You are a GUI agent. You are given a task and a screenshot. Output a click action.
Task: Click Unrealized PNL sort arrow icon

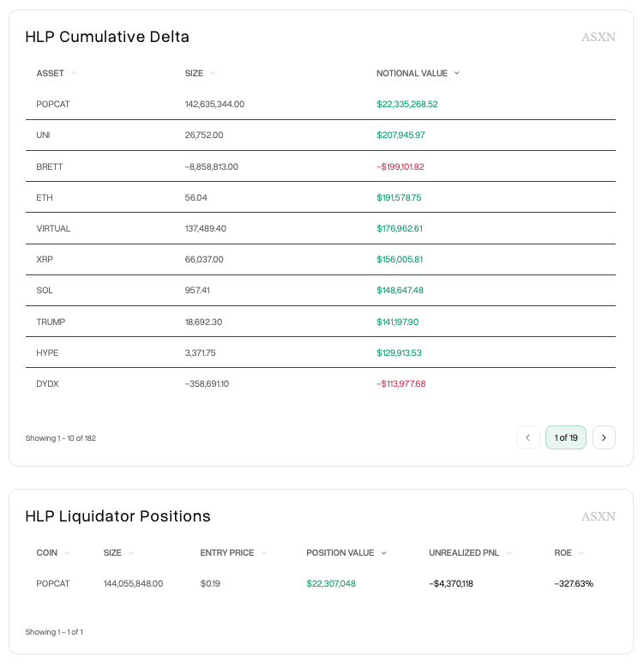[509, 553]
